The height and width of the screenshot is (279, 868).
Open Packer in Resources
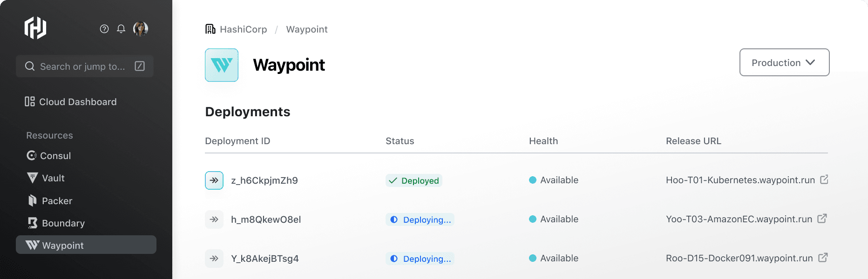[50, 201]
